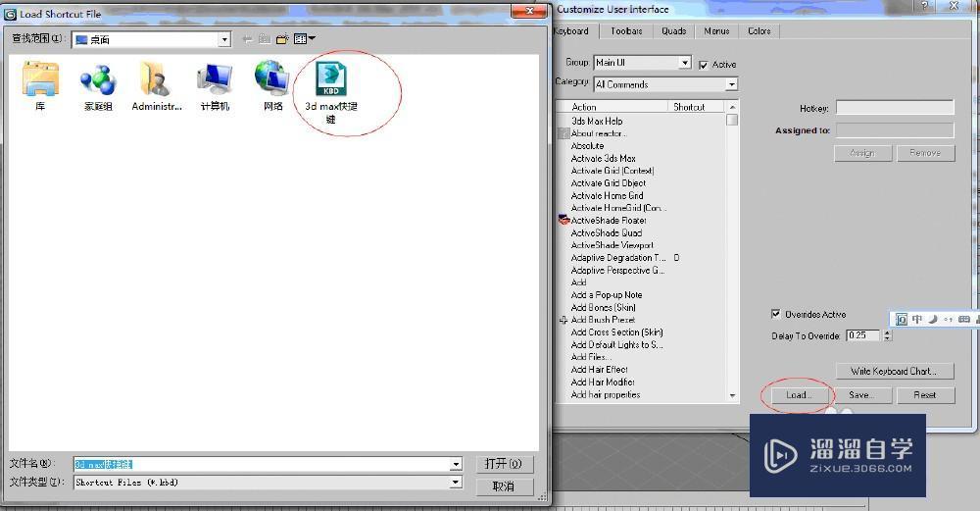Open the 库 (Libraries) folder icon
This screenshot has width=980, height=511.
point(40,78)
